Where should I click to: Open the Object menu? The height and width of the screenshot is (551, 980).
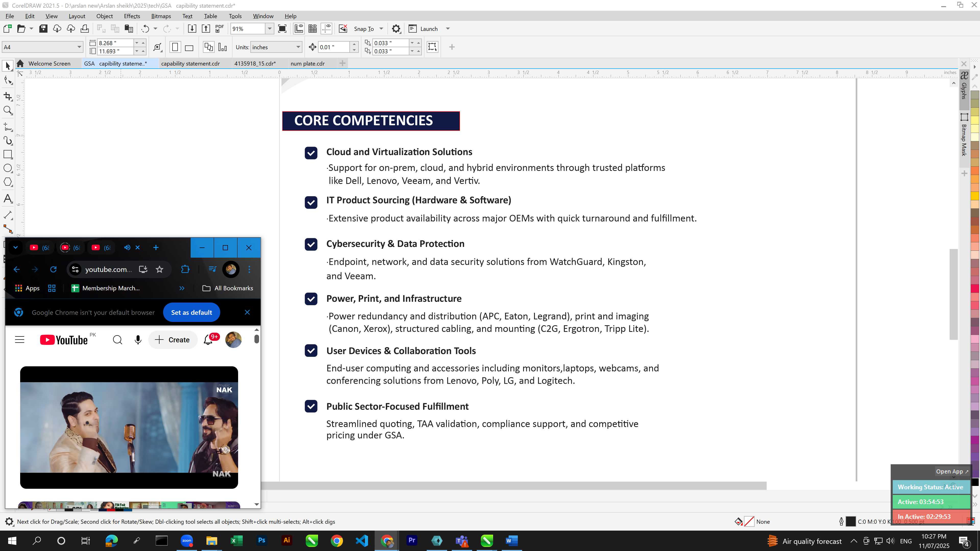(x=104, y=16)
